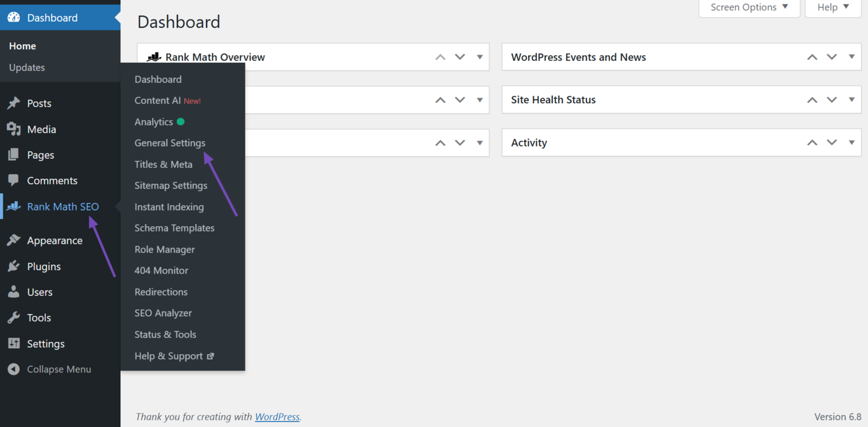Open General Settings in Rank Math submenu
868x427 pixels.
170,143
